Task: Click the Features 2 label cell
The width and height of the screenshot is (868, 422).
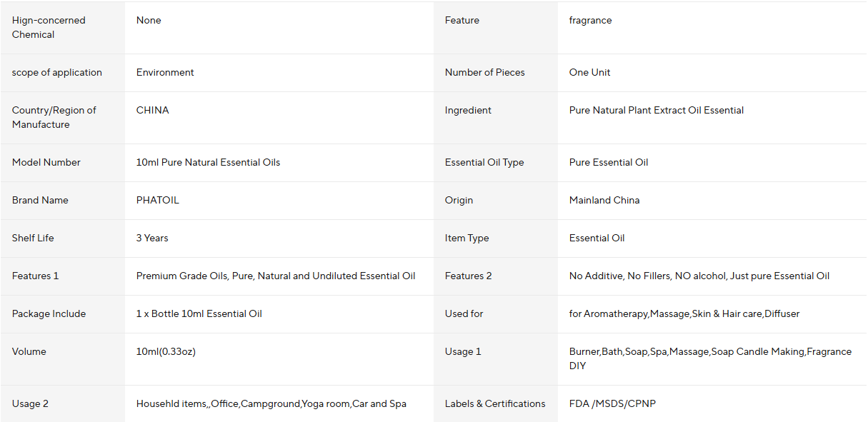Action: 496,276
